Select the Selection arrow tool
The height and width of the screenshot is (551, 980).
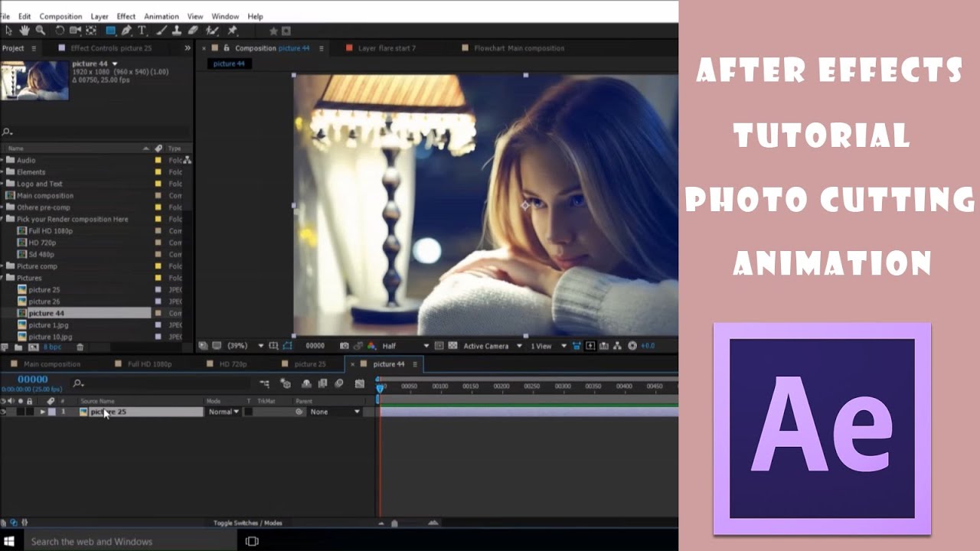coord(9,31)
